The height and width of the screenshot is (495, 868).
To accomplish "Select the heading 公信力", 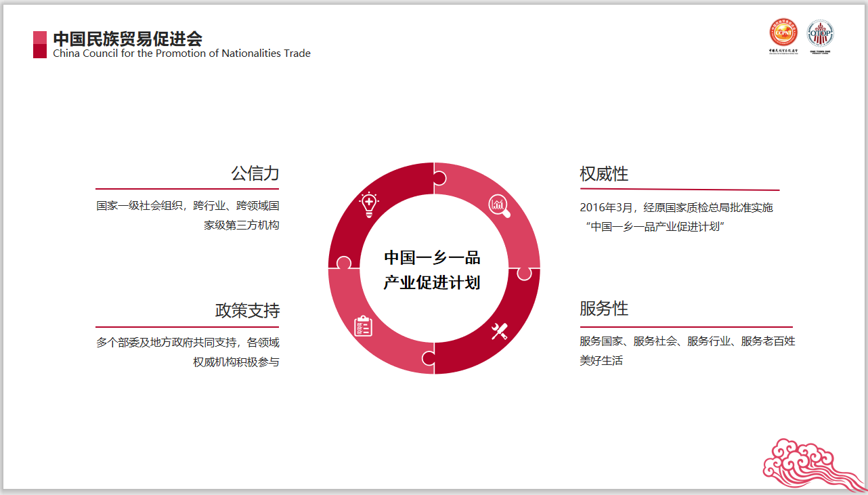I will (255, 174).
